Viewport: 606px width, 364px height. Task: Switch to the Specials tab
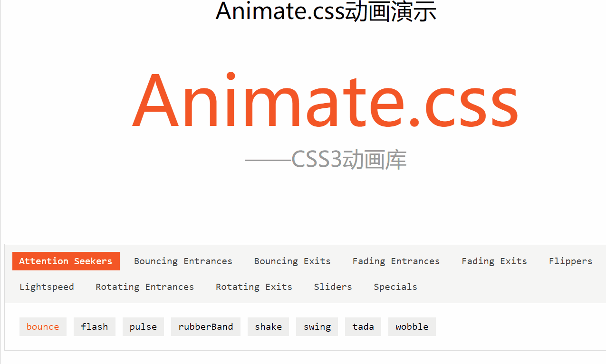point(395,287)
